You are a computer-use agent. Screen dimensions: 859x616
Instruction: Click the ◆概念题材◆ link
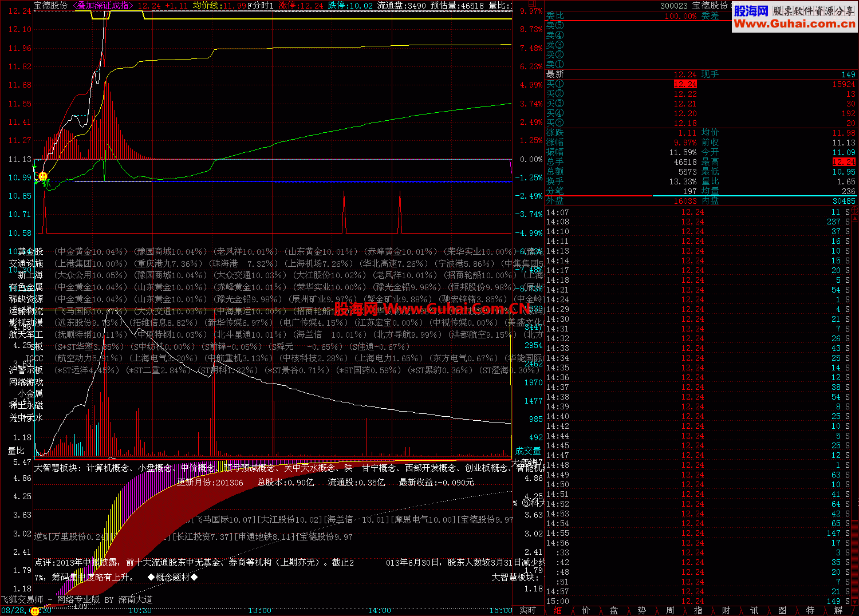(172, 577)
